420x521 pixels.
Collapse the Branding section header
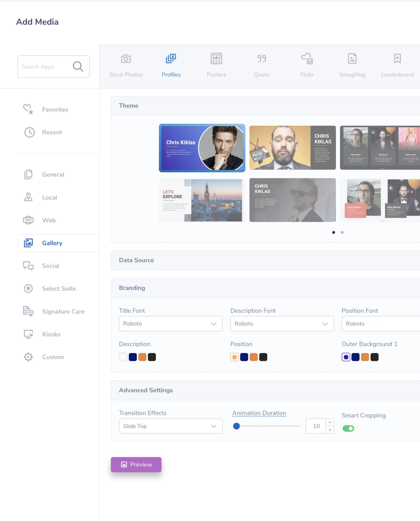point(265,288)
